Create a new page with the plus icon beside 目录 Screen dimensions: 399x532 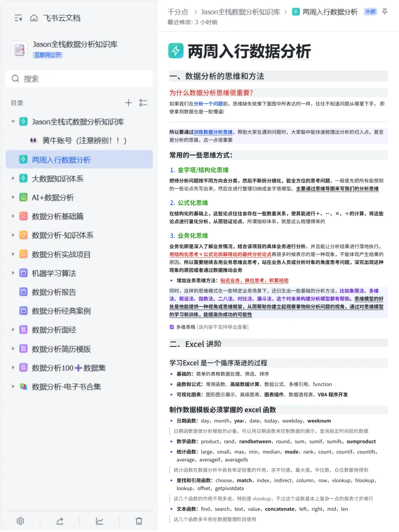coord(129,103)
